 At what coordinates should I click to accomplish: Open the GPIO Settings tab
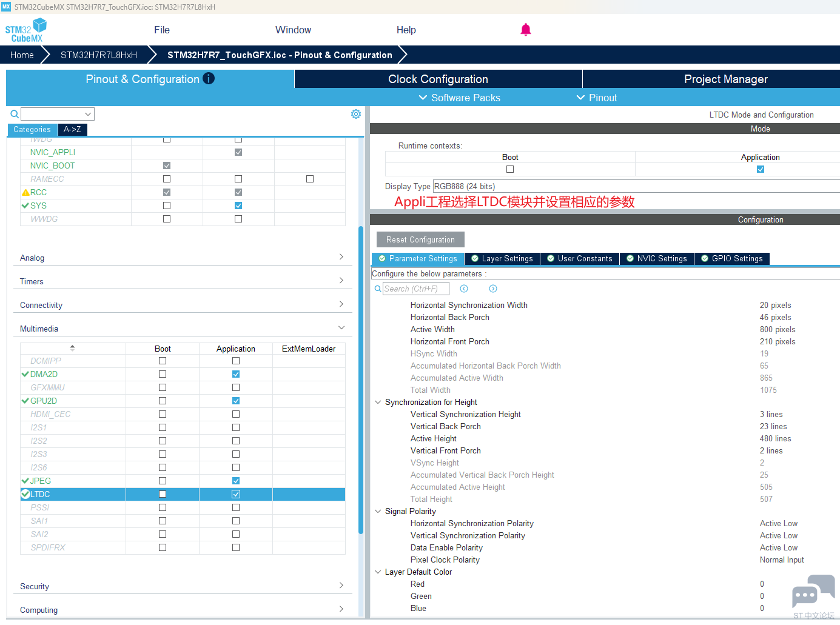(x=732, y=259)
